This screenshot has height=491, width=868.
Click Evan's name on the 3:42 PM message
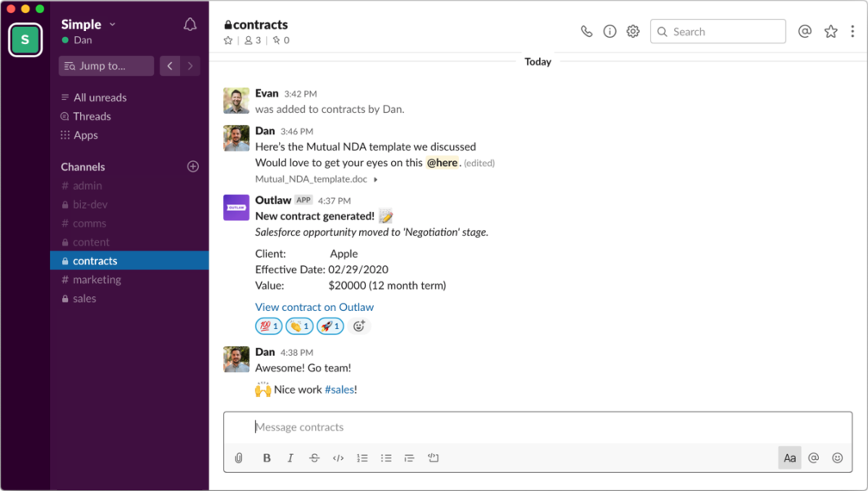click(x=267, y=93)
